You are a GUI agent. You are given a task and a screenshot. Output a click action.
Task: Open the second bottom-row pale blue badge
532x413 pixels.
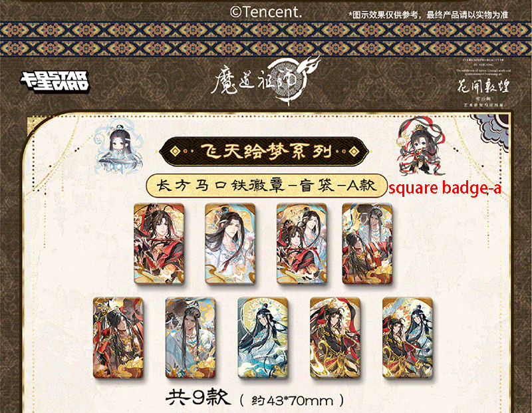190,338
